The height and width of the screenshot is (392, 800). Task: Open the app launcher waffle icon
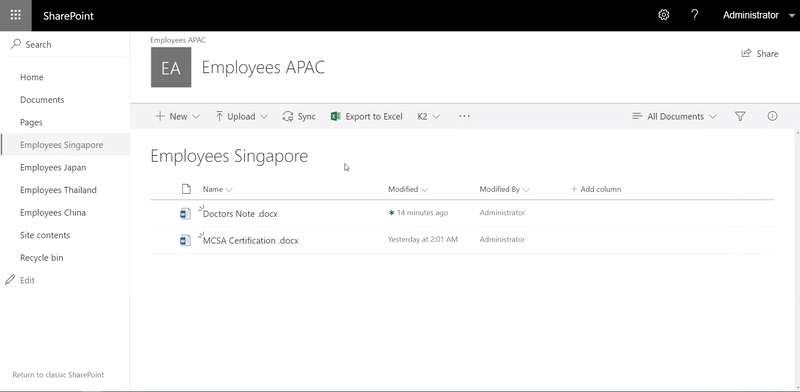click(15, 15)
